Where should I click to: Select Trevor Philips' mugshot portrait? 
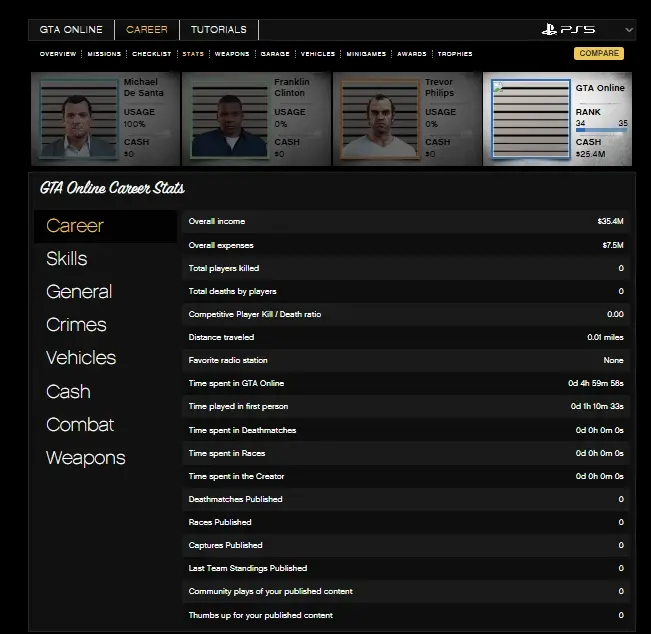coord(380,119)
